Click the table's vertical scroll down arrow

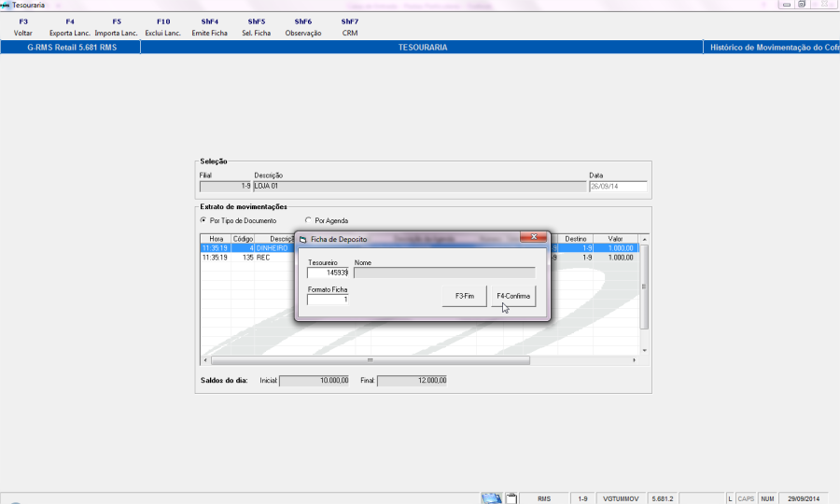644,350
